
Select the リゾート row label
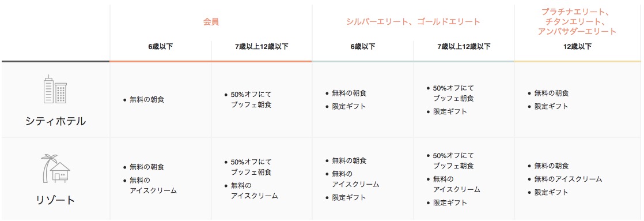(55, 200)
